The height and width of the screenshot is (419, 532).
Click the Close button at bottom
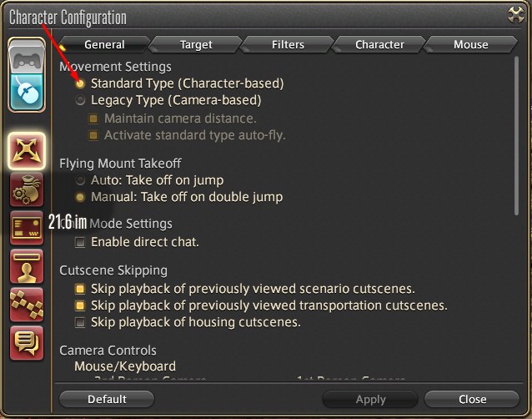[472, 399]
